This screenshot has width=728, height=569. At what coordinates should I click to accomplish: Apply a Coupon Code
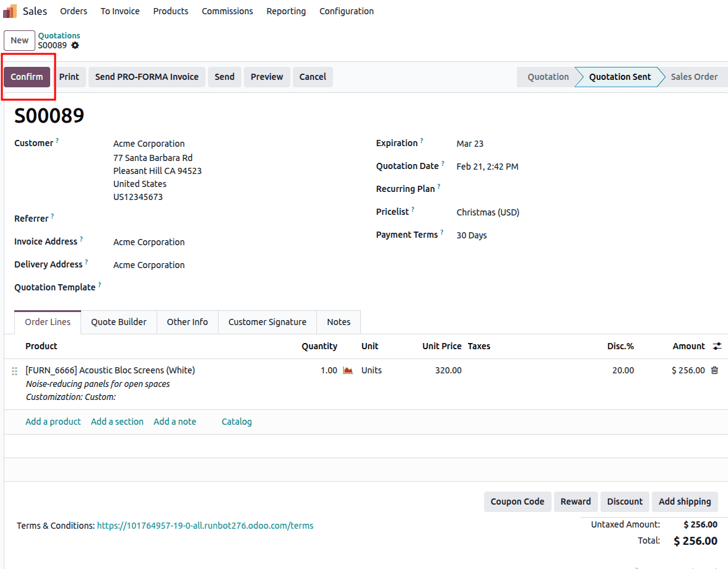518,502
